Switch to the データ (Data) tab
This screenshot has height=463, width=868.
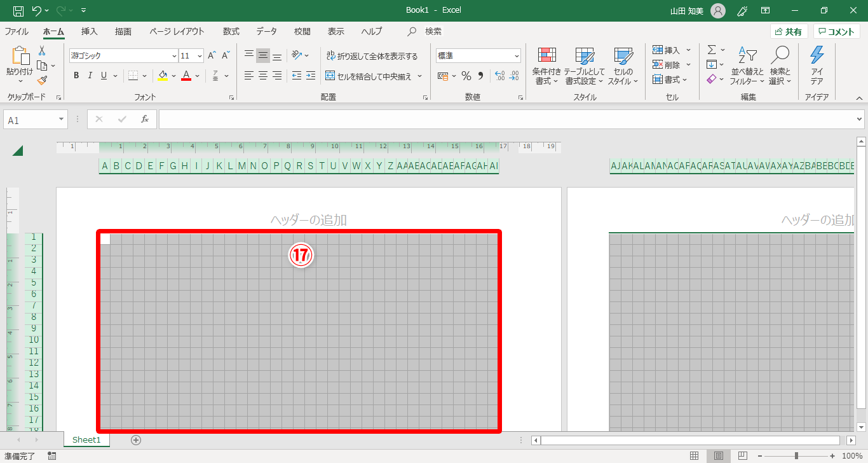pyautogui.click(x=267, y=31)
